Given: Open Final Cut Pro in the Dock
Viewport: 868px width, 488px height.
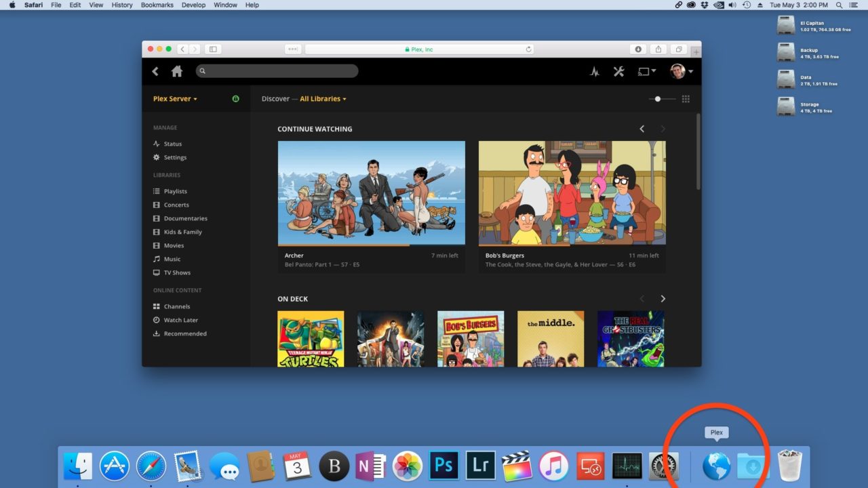Looking at the screenshot, I should coord(517,466).
